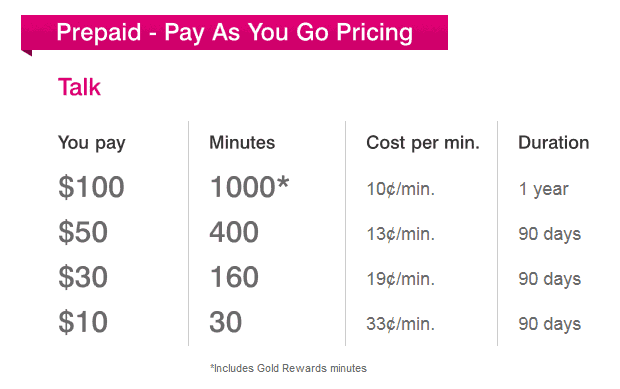The width and height of the screenshot is (620, 389).
Task: Select the $10 price option
Action: point(83,322)
